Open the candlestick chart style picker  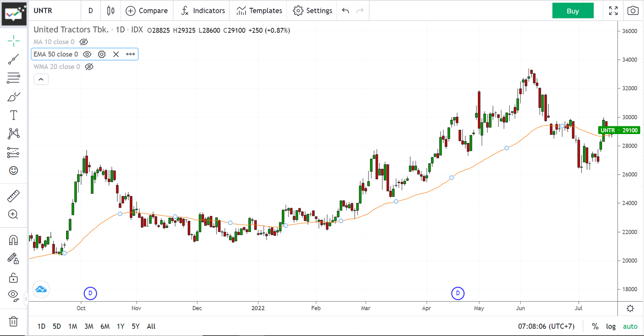tap(110, 11)
